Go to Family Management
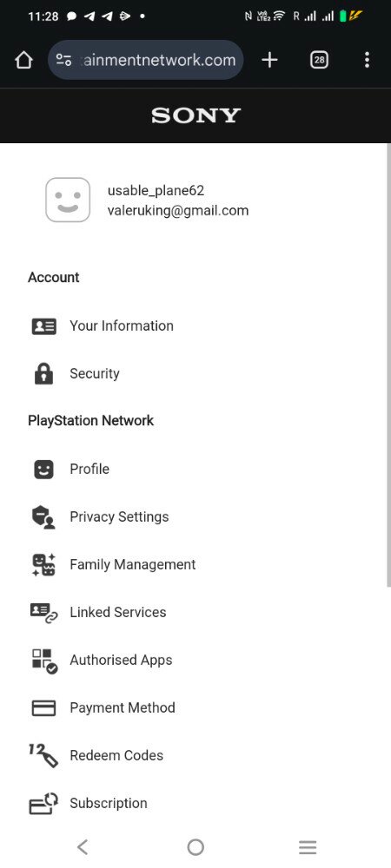Screen dimensions: 391x868 click(132, 565)
